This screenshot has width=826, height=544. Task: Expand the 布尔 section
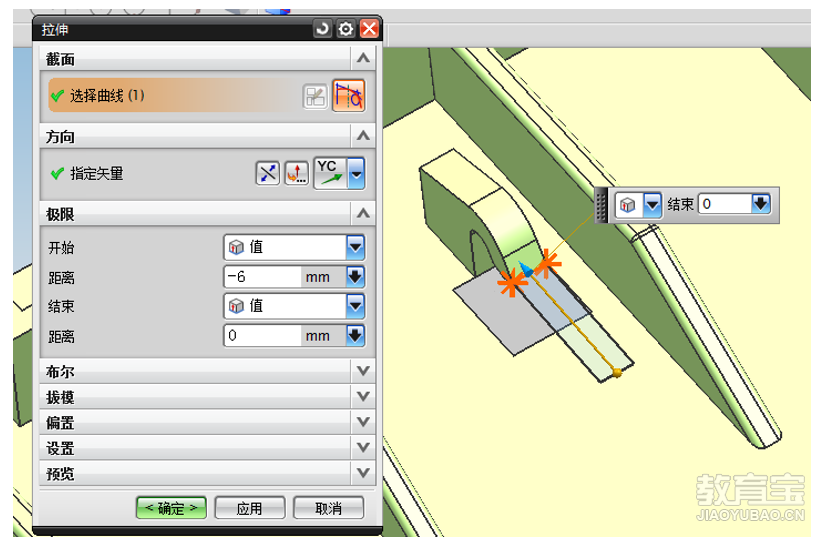point(363,371)
